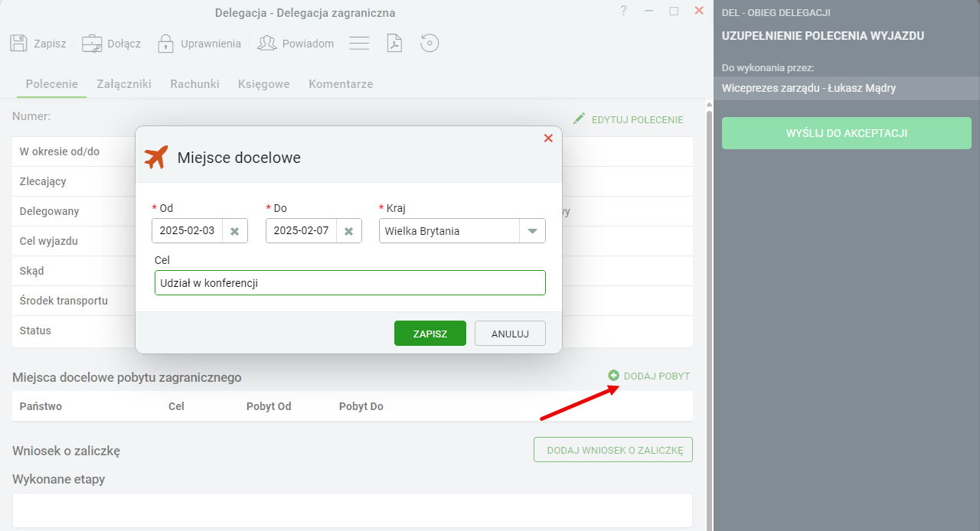Click into the Do date field
980x531 pixels.
301,231
